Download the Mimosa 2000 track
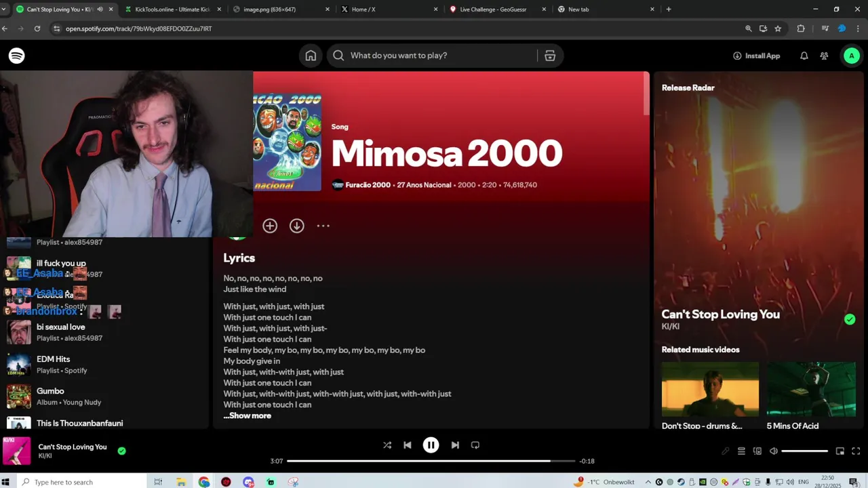This screenshot has width=868, height=488. [296, 226]
